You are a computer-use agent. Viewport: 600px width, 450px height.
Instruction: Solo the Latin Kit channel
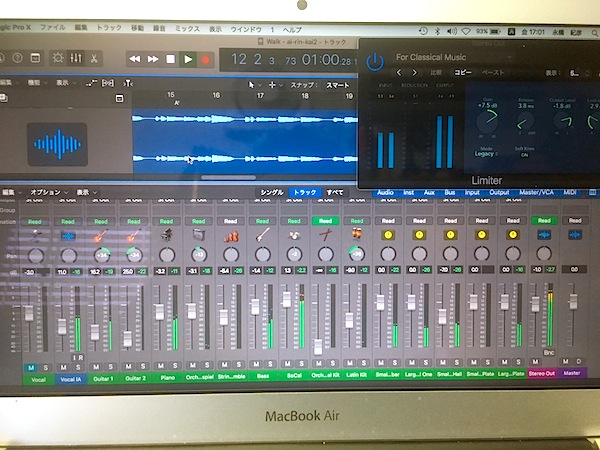coord(364,362)
